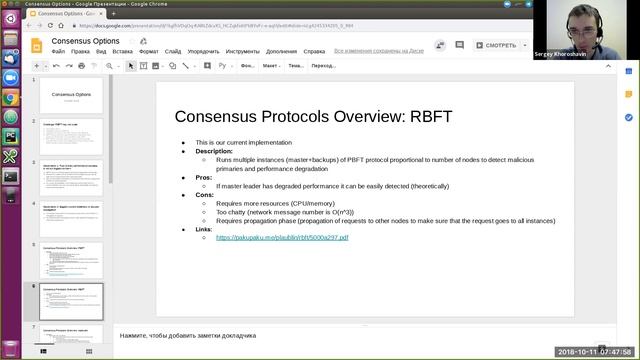The image size is (640, 360).
Task: Click the Переход transition button
Action: click(324, 66)
